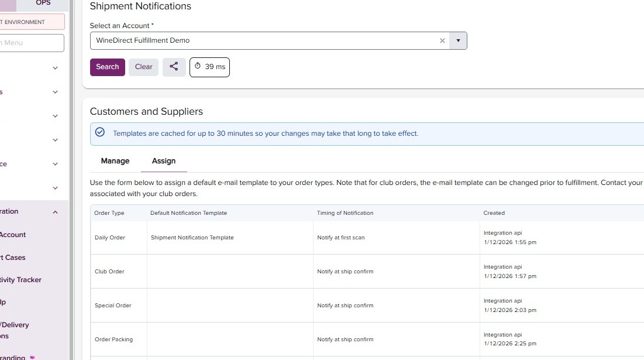Click the stopwatch 39 ms timing indicator
644x360 pixels.
pos(209,67)
